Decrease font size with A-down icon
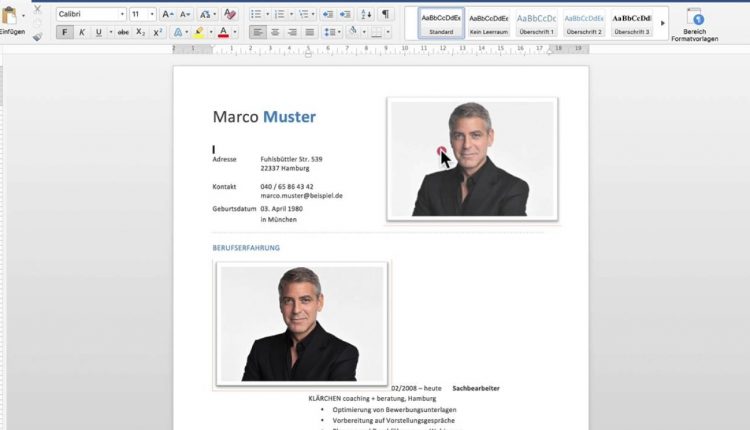 185,14
